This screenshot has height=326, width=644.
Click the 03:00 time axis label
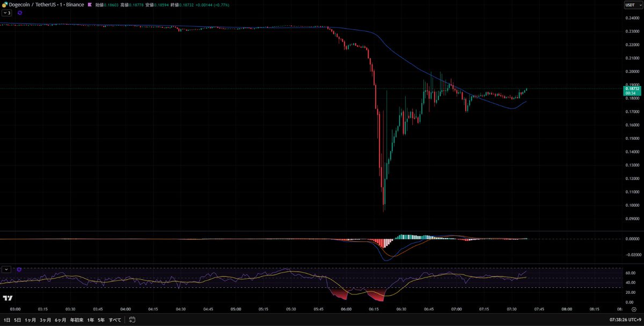click(x=16, y=309)
